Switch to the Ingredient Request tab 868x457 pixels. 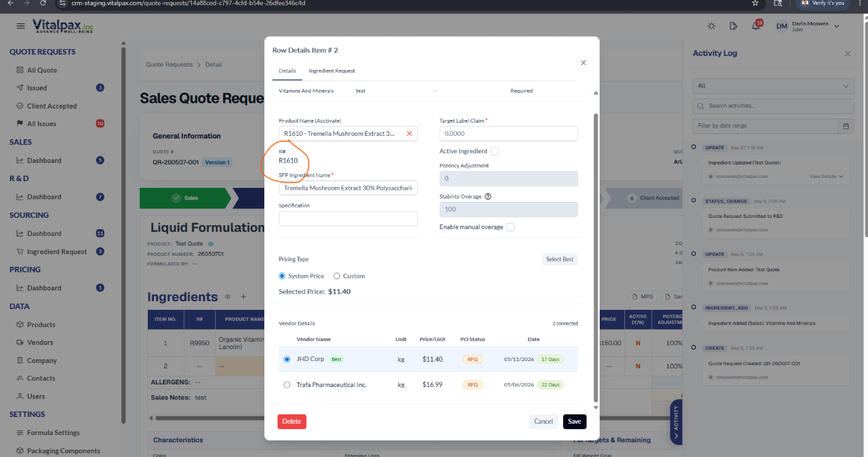pyautogui.click(x=331, y=71)
